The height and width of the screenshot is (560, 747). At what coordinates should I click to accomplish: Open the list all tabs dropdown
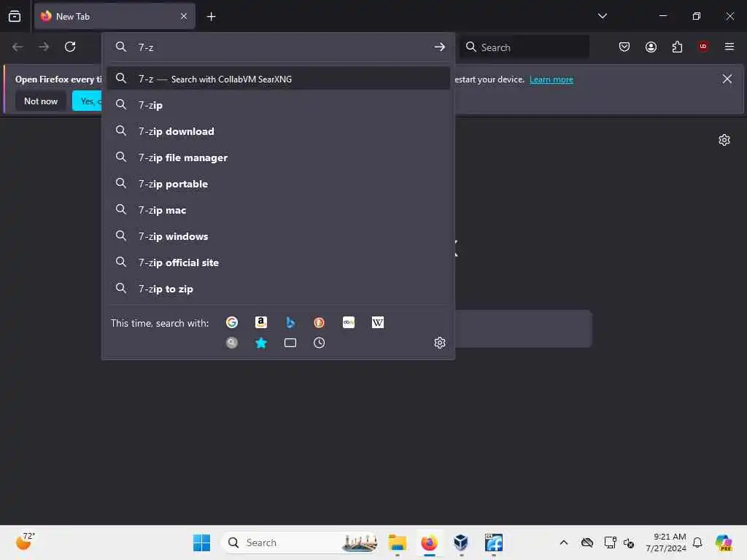click(x=602, y=16)
